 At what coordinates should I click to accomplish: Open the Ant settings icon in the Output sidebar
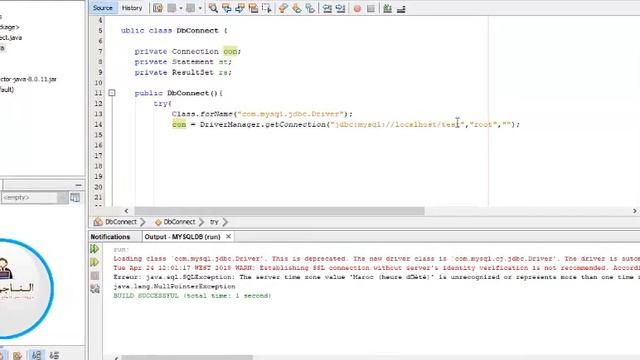(x=95, y=289)
